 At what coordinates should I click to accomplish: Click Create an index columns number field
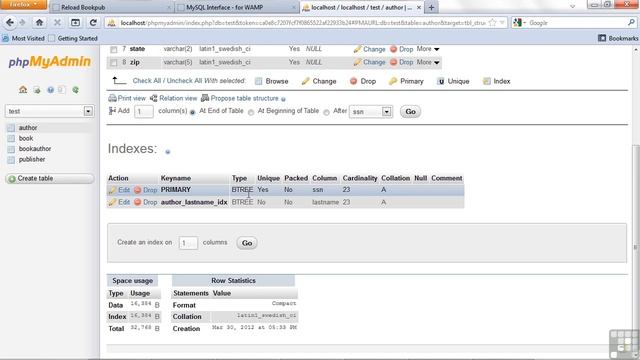click(188, 243)
